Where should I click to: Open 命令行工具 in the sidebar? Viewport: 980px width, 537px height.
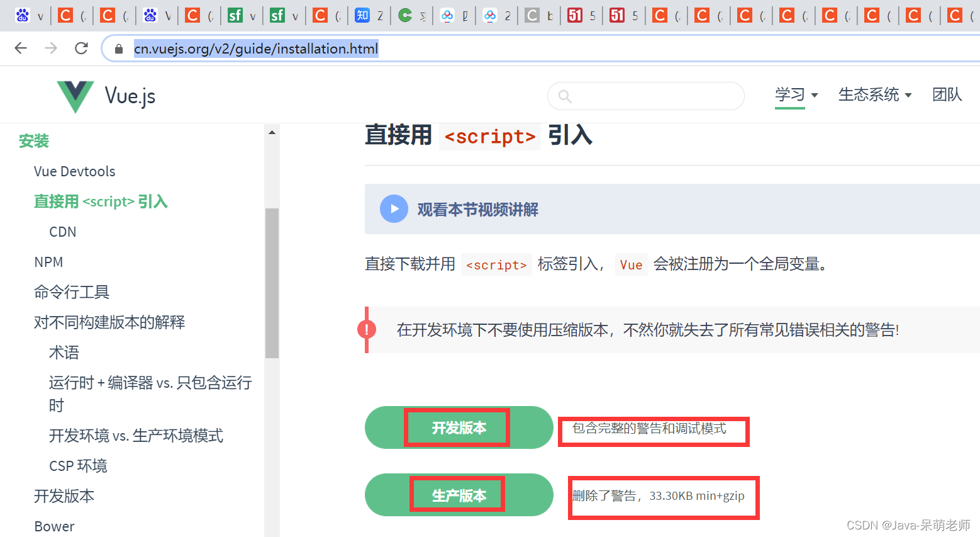coord(72,292)
